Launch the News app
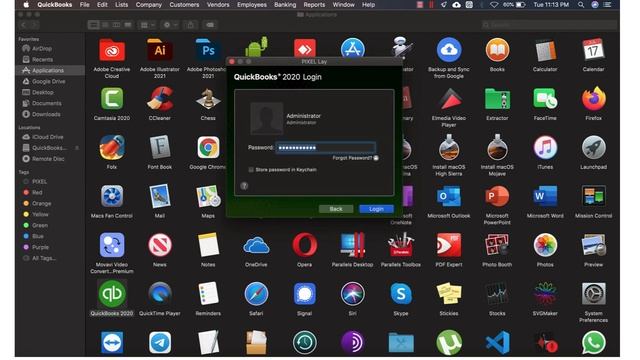Viewport: 640px width, 360px height. pos(160,245)
